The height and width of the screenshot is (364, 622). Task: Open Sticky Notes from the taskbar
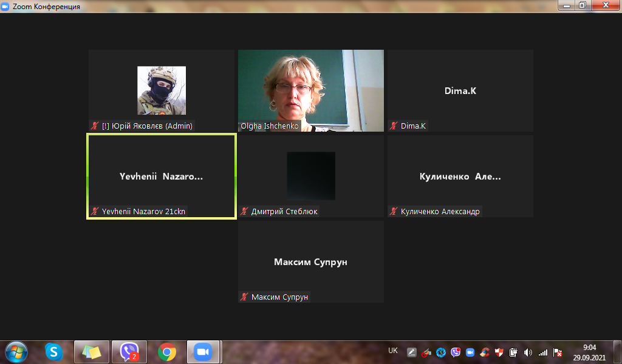(x=92, y=352)
